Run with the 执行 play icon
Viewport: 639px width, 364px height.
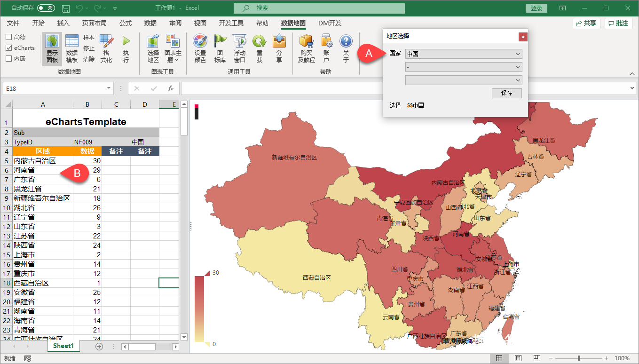126,42
